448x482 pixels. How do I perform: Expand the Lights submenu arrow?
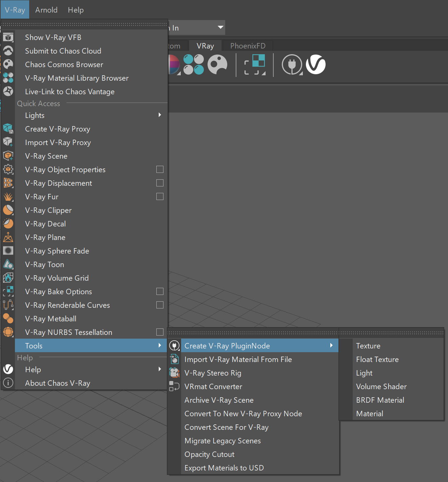(x=160, y=115)
